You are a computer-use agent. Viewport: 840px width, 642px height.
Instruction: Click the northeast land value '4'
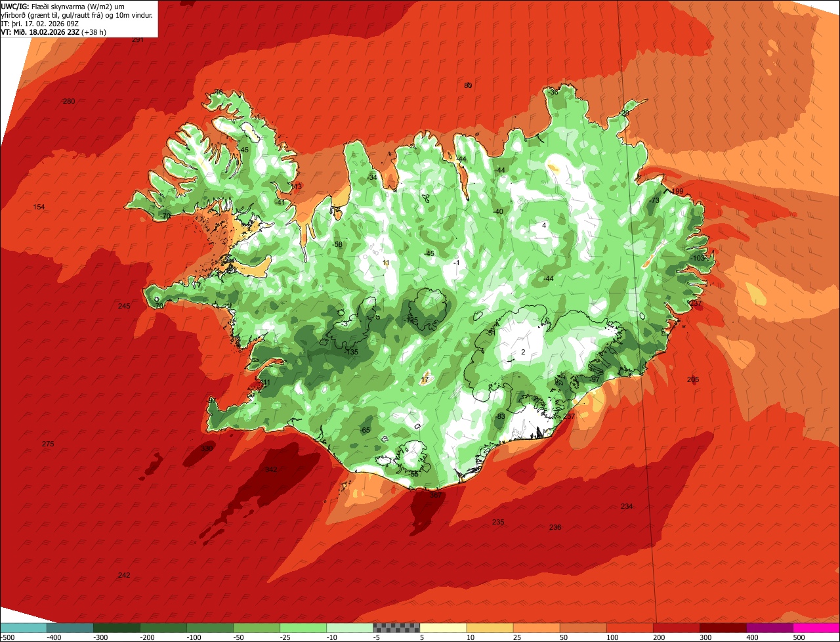coord(544,226)
